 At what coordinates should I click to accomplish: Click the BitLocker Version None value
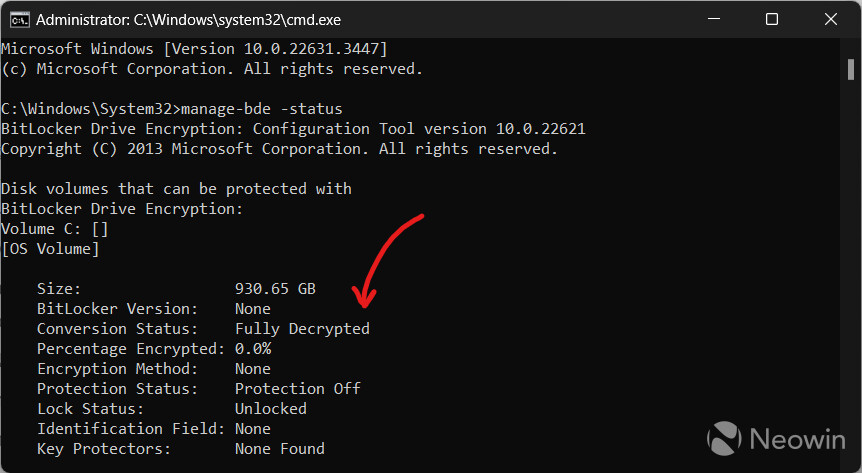pyautogui.click(x=253, y=309)
